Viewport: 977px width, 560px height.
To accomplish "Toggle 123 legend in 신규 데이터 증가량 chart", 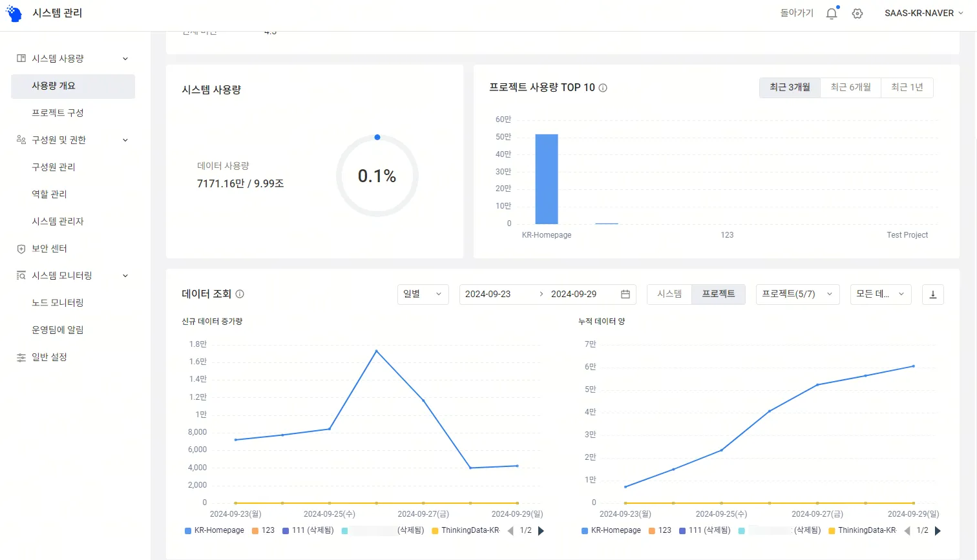I will [263, 530].
